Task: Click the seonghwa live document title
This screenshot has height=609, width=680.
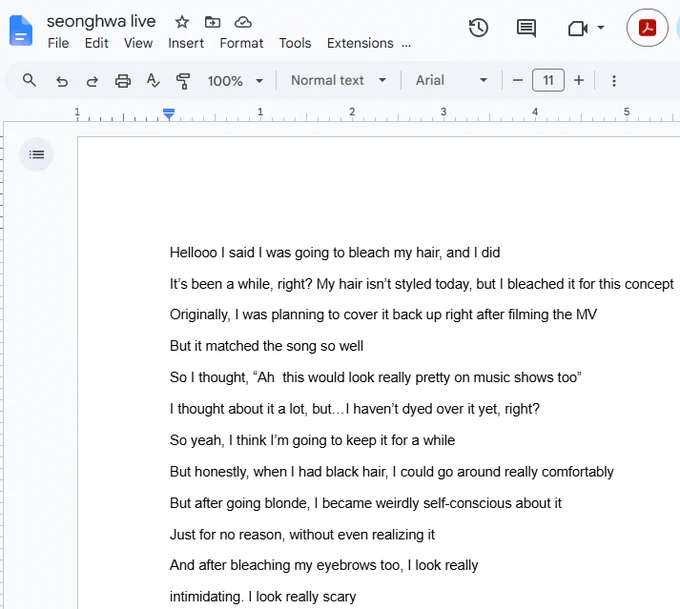Action: coord(101,21)
